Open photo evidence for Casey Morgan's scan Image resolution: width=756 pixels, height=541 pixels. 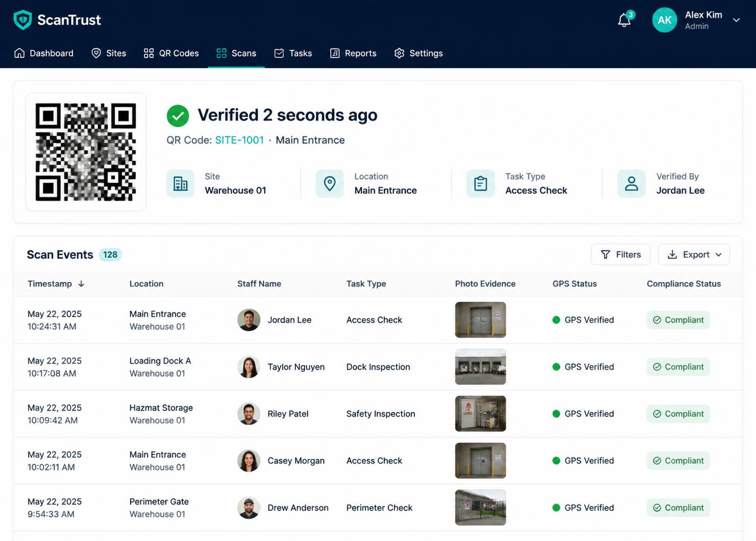coord(481,460)
